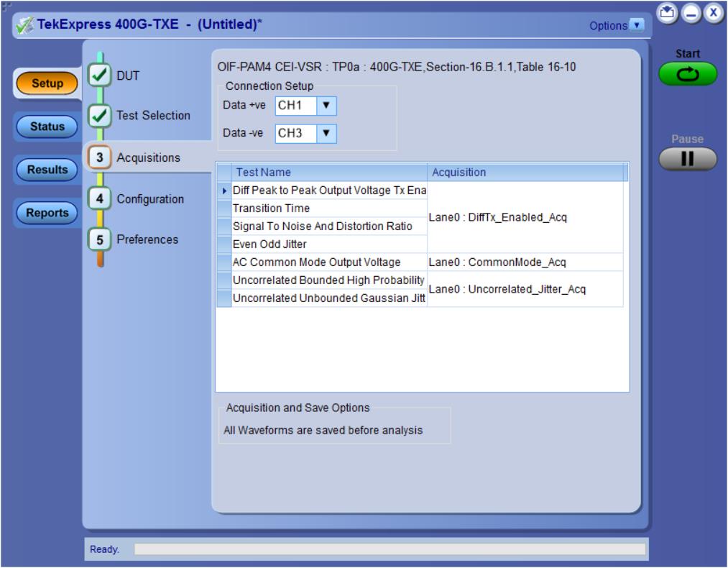Expand the Data +ve channel dropdown
Image resolution: width=728 pixels, height=568 pixels.
[x=327, y=106]
